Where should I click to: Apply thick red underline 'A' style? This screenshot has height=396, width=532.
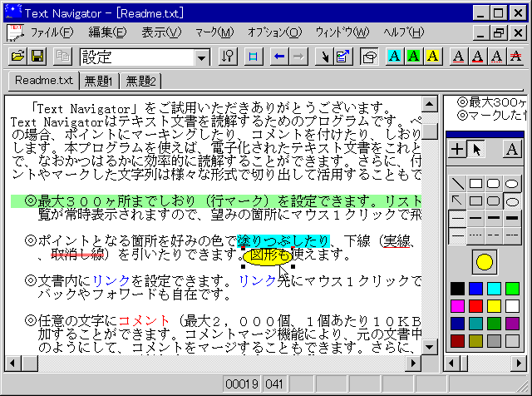tap(478, 57)
